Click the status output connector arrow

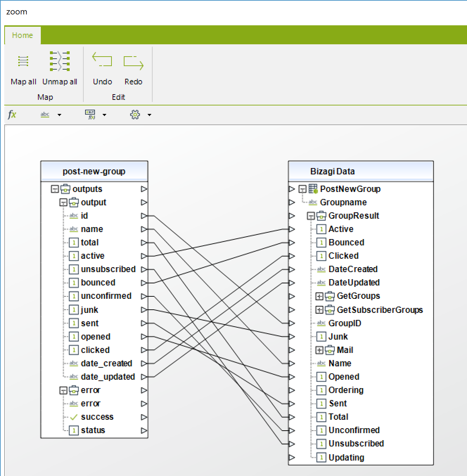tap(144, 430)
